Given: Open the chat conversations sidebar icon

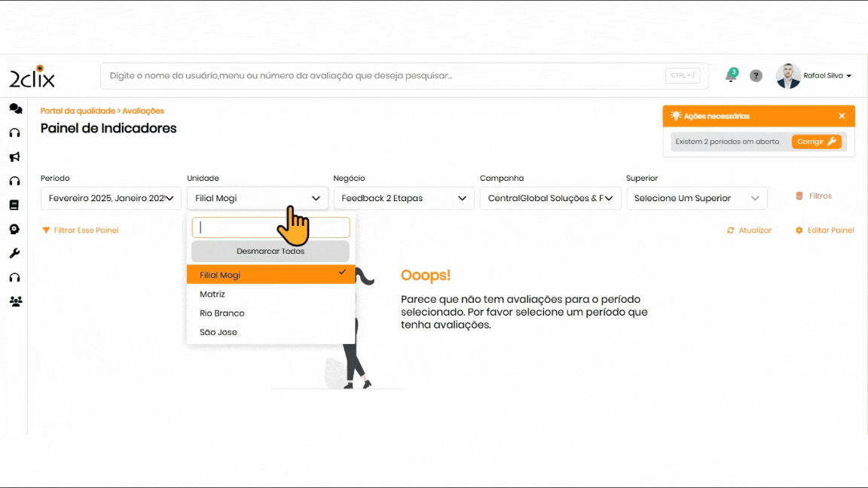Looking at the screenshot, I should (15, 108).
